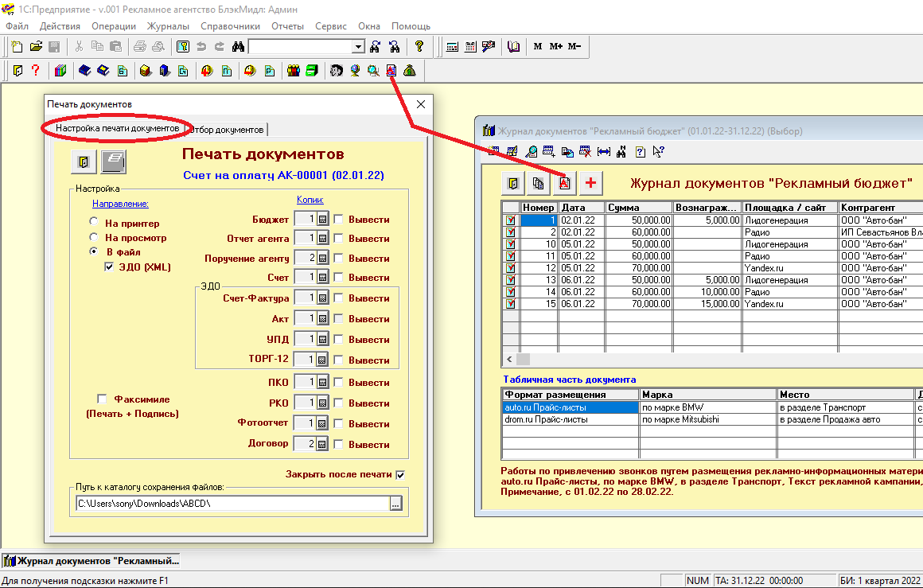This screenshot has width=923, height=588.
Task: Click the "Направление:" link
Action: tap(120, 204)
